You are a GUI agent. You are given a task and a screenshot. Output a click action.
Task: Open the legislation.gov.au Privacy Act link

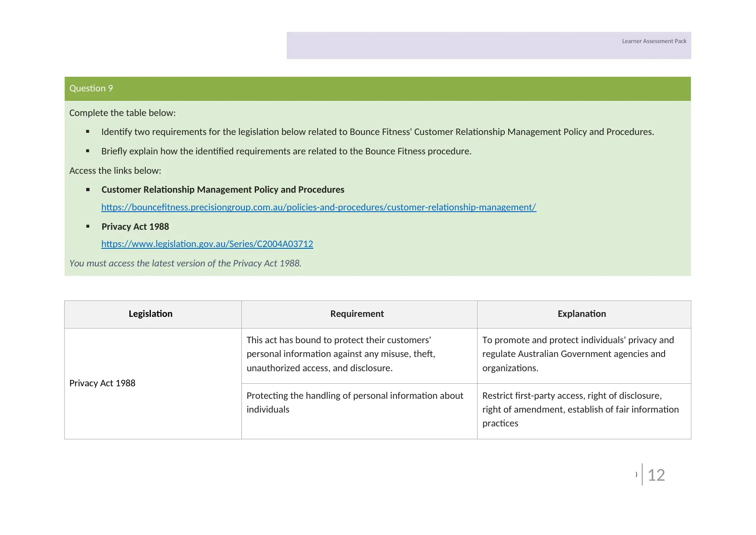[207, 244]
